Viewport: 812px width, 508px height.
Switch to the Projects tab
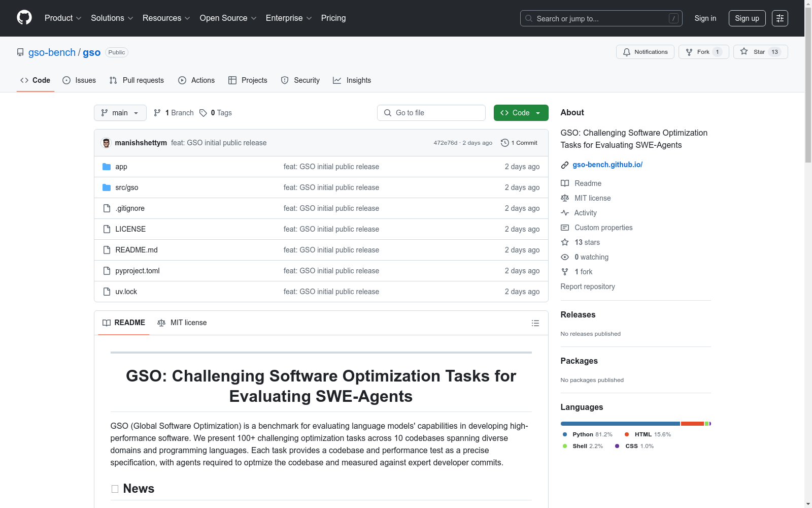(248, 80)
